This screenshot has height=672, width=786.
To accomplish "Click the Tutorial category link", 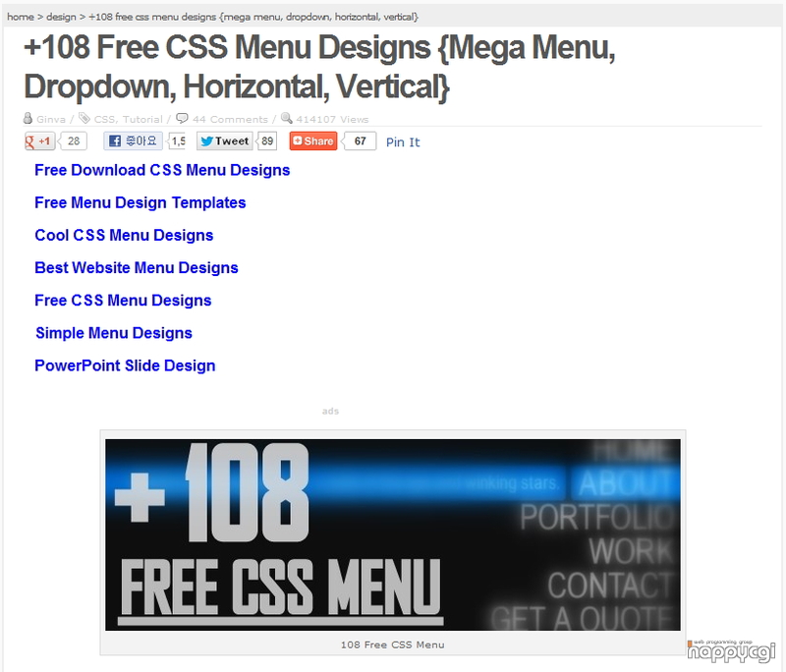I will click(142, 119).
